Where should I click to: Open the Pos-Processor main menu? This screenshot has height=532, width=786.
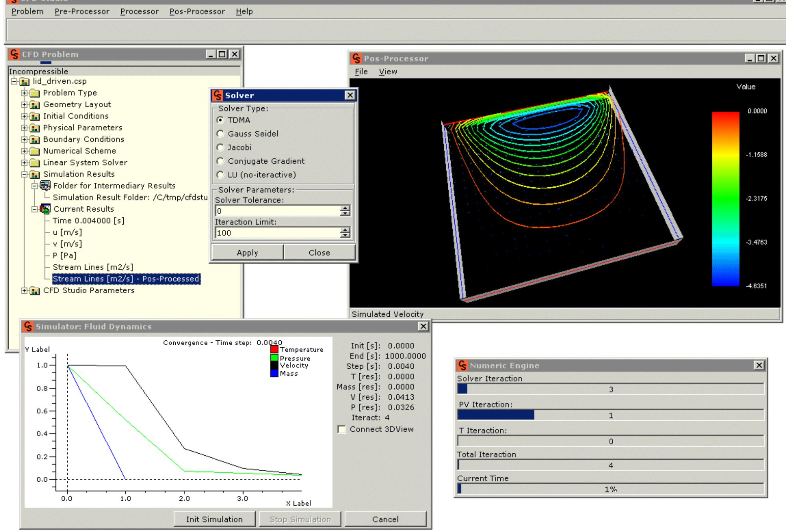point(197,12)
